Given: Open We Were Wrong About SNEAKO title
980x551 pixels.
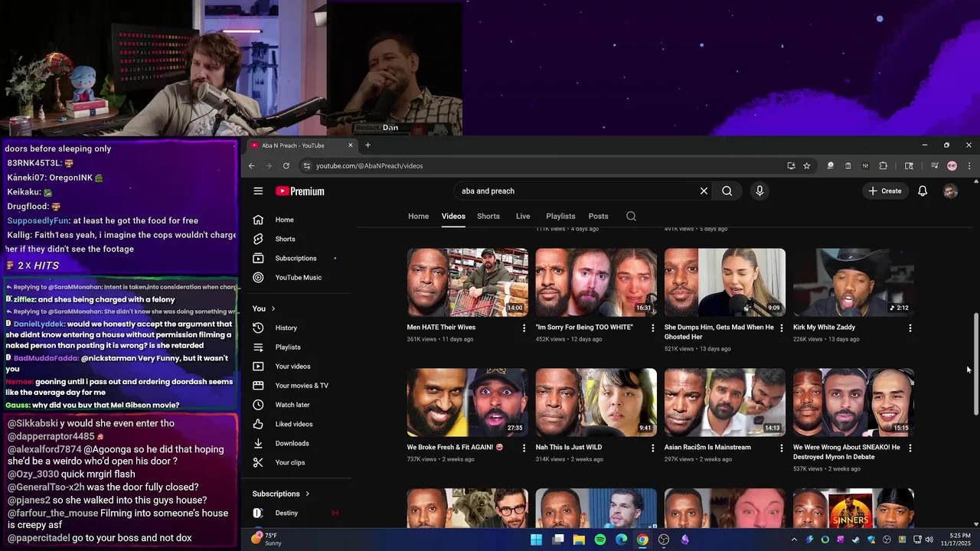Looking at the screenshot, I should (847, 452).
